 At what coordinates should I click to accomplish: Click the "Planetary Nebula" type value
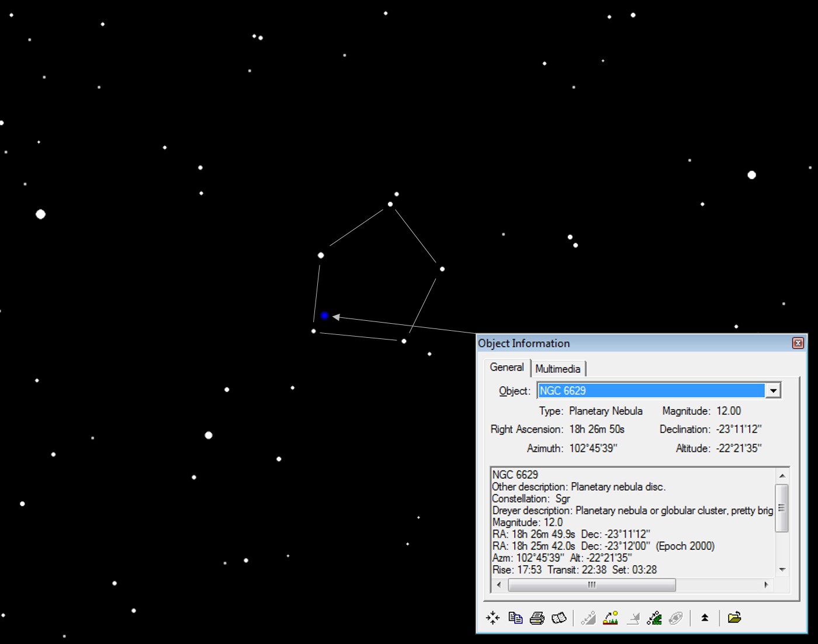[606, 411]
